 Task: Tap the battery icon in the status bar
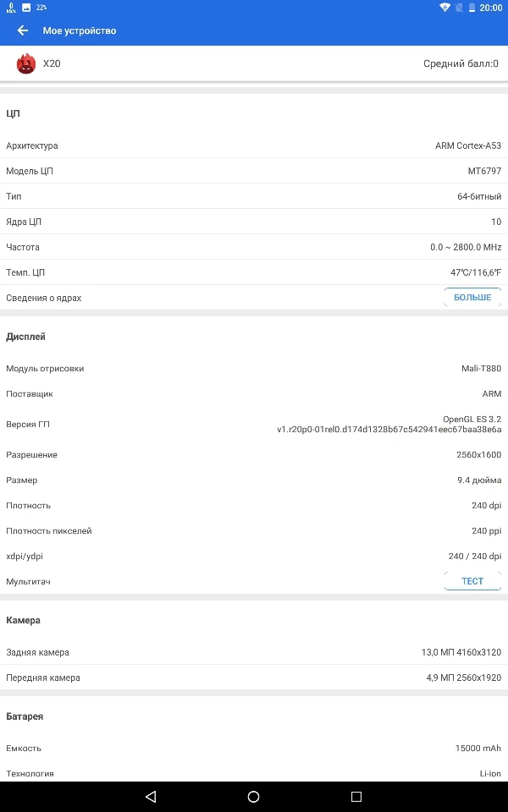click(472, 8)
